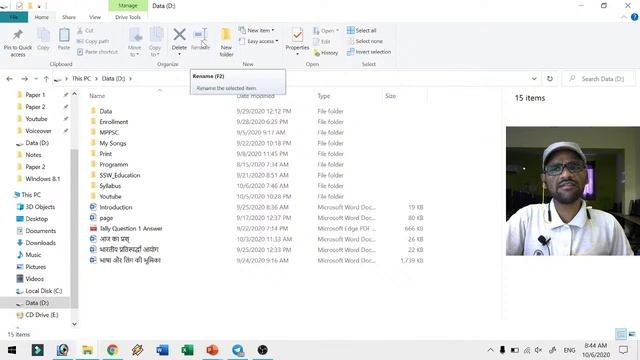640x360 pixels.
Task: Select Cut in Clipboard group
Action: [85, 31]
